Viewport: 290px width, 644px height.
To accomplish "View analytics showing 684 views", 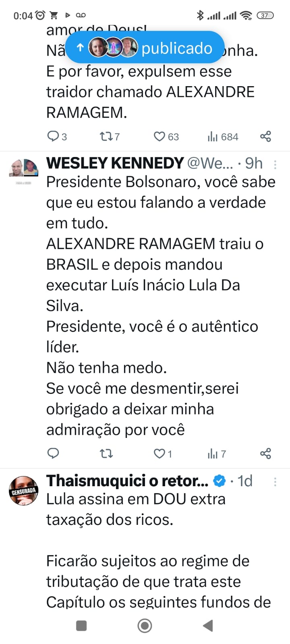I will [x=223, y=137].
